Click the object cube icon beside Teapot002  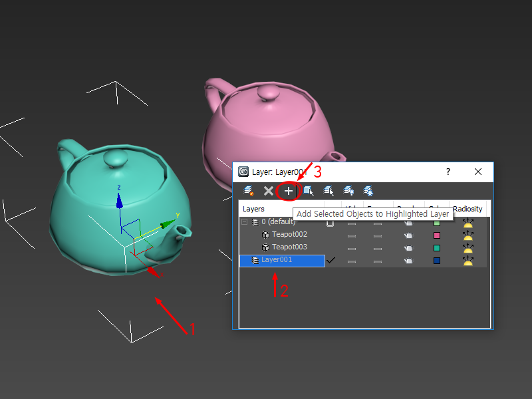(x=265, y=235)
